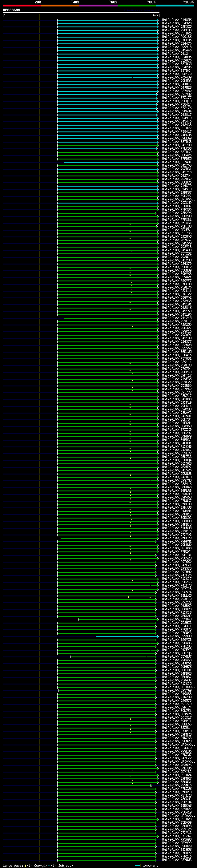Open hit UniRef100_Q41245
The width and height of the screenshot is (197, 868).
177,318
